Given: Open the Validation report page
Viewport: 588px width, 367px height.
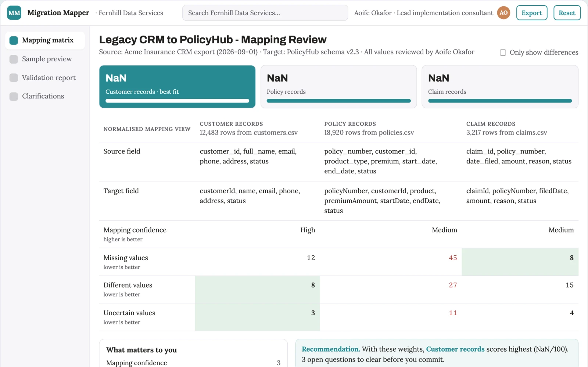Looking at the screenshot, I should pos(45,78).
